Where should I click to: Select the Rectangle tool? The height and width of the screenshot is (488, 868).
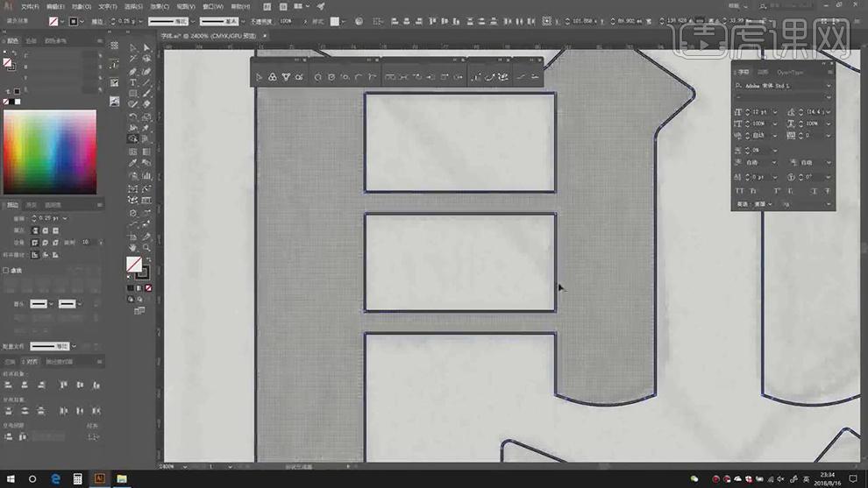[133, 94]
